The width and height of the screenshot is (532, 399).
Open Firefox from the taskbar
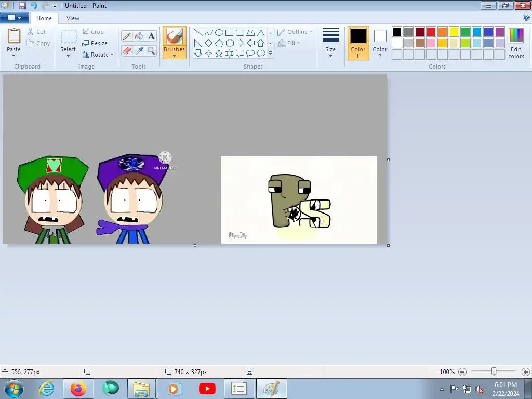(x=78, y=389)
